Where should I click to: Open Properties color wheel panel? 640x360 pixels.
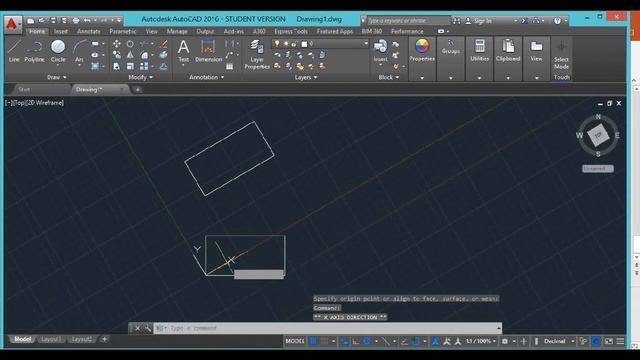click(x=422, y=51)
